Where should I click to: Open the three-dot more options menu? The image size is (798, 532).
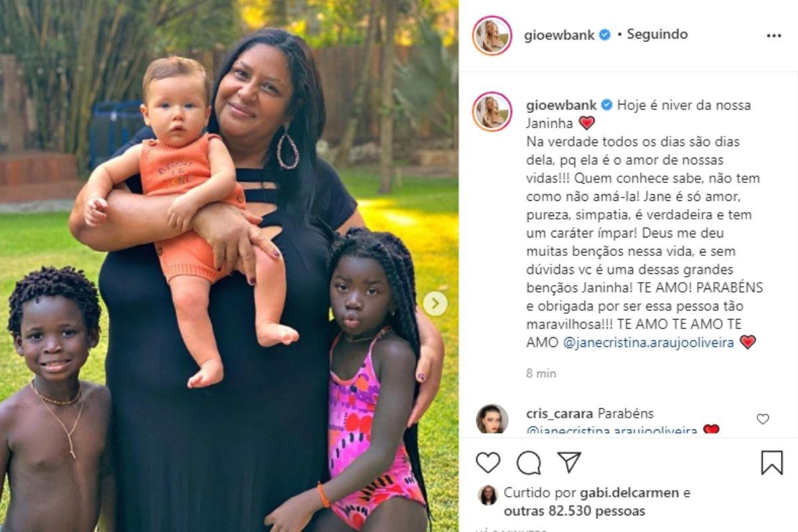point(773,35)
